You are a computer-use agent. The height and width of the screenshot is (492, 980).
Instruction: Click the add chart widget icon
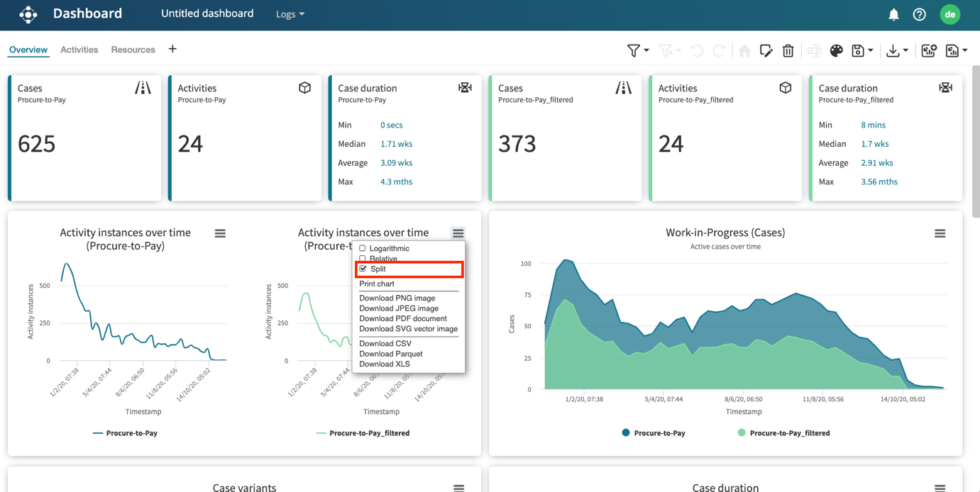click(x=929, y=50)
